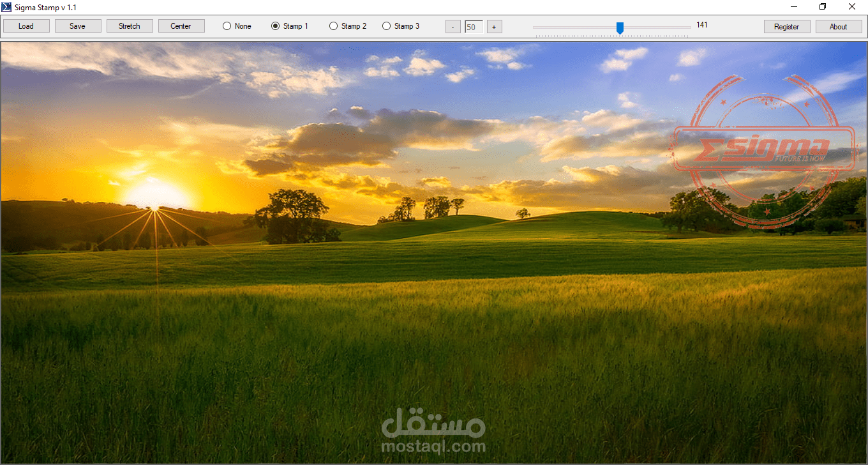Open the Register dialog
This screenshot has width=868, height=465.
[x=787, y=26]
